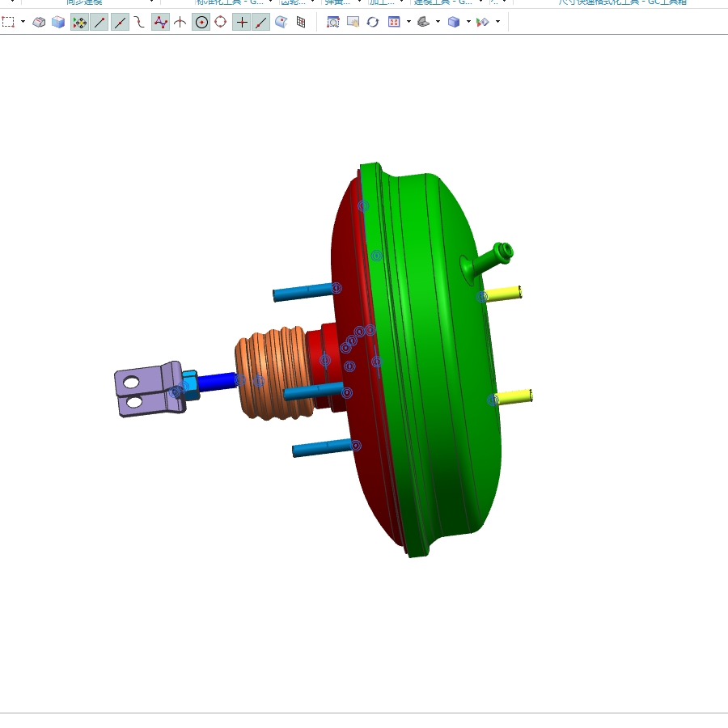Open the dropdown next to the Fit icon
The height and width of the screenshot is (728, 728).
click(x=408, y=22)
